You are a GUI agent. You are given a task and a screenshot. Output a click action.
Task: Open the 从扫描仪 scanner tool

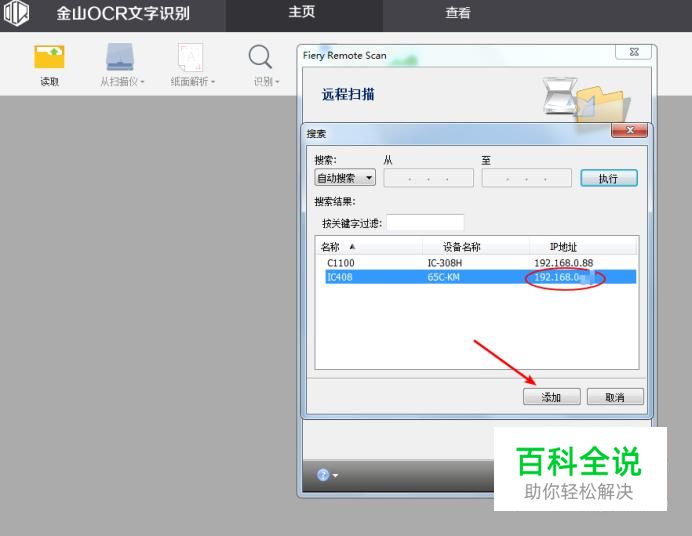pyautogui.click(x=120, y=65)
